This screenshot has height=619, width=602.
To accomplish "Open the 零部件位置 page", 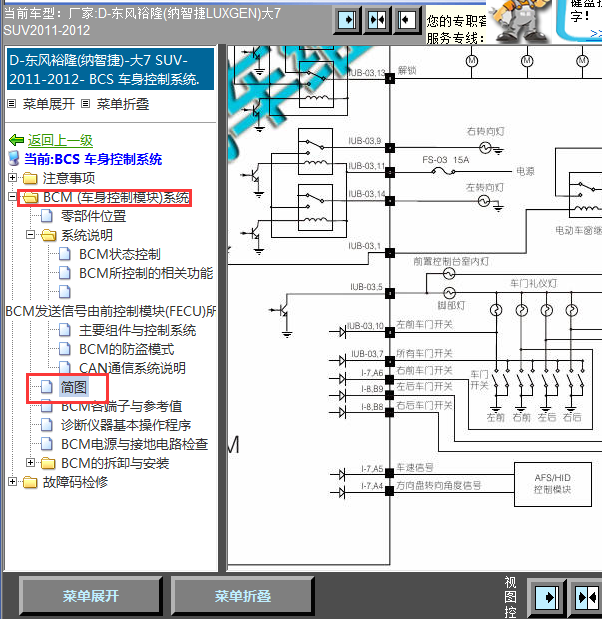I will (x=93, y=216).
